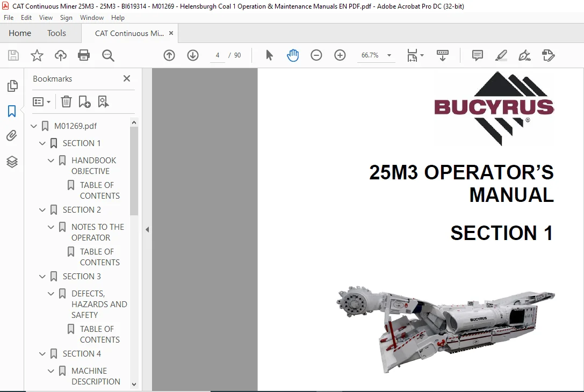Collapse NOTES TO THE OPERATOR bookmark

click(x=51, y=227)
